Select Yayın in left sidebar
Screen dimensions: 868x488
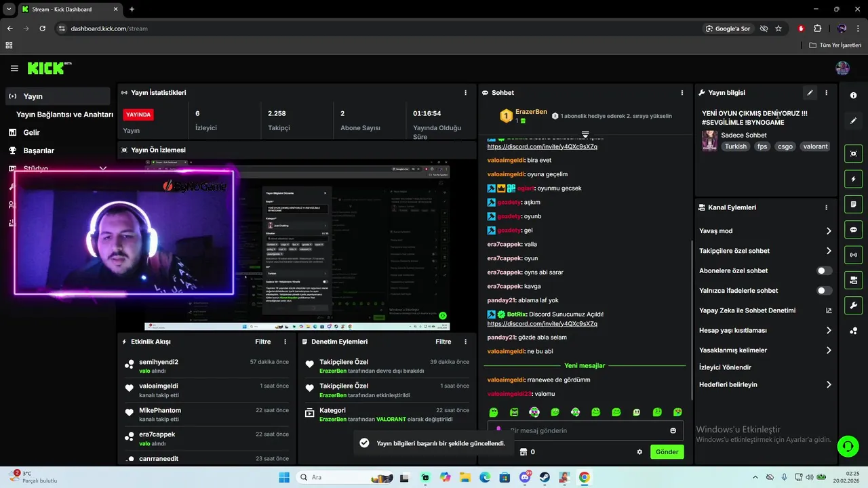(58, 96)
